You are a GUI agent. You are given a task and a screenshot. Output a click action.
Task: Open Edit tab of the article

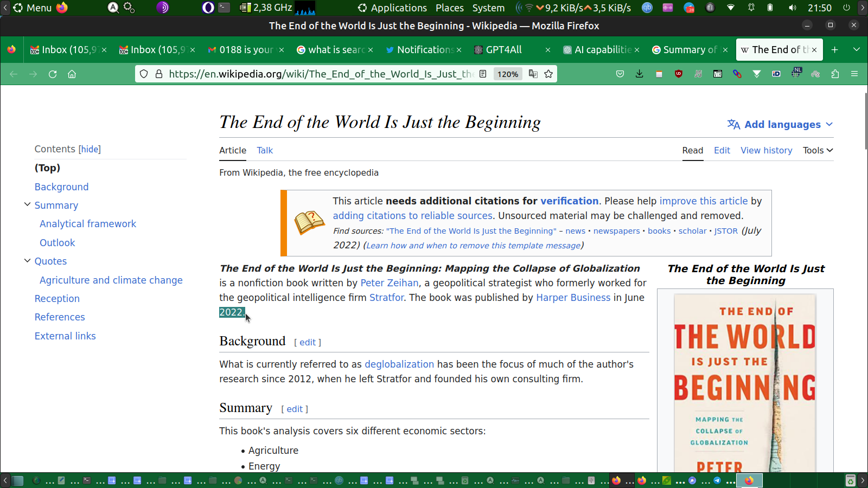pos(722,150)
